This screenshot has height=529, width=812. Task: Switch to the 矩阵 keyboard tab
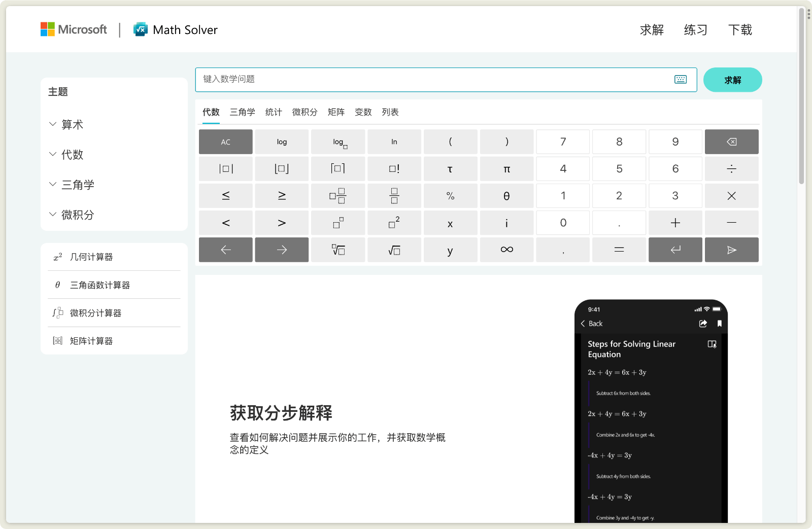click(x=336, y=112)
